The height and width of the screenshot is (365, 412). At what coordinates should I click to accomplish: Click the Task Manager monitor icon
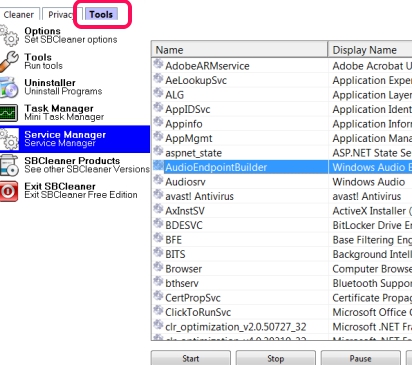coord(9,113)
